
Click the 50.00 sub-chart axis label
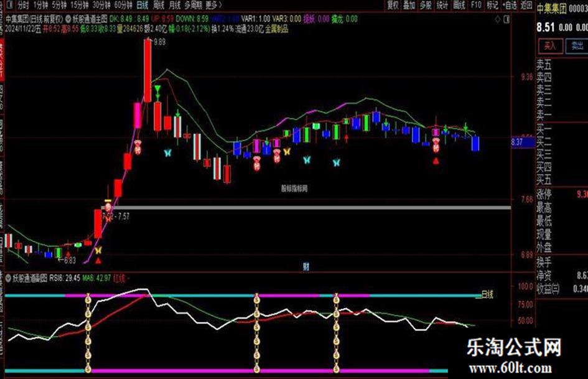pyautogui.click(x=525, y=321)
